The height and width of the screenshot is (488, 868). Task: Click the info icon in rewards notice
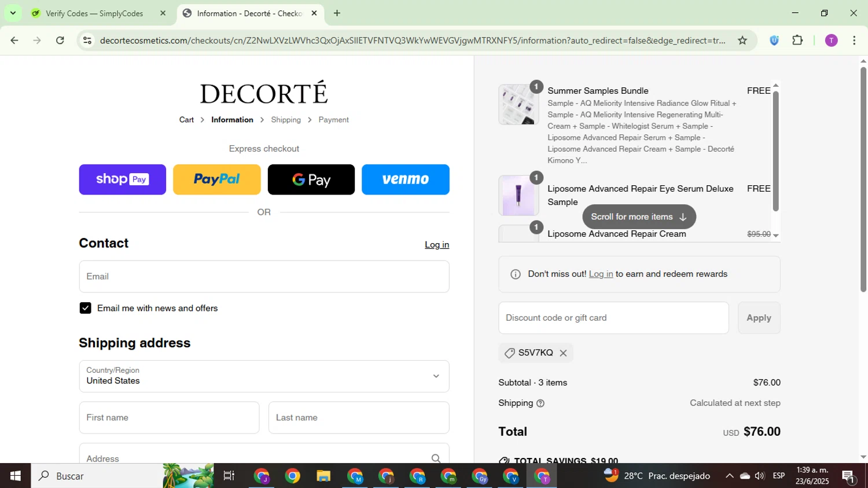point(516,274)
